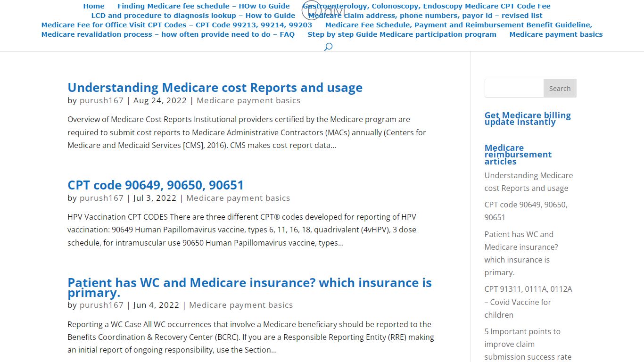
Task: Click the Divi logo in the header
Action: 323,10
